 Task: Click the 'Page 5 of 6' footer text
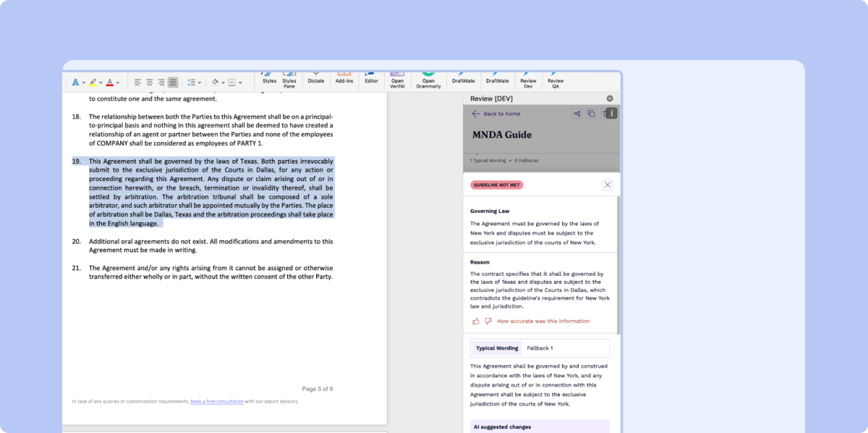click(318, 389)
